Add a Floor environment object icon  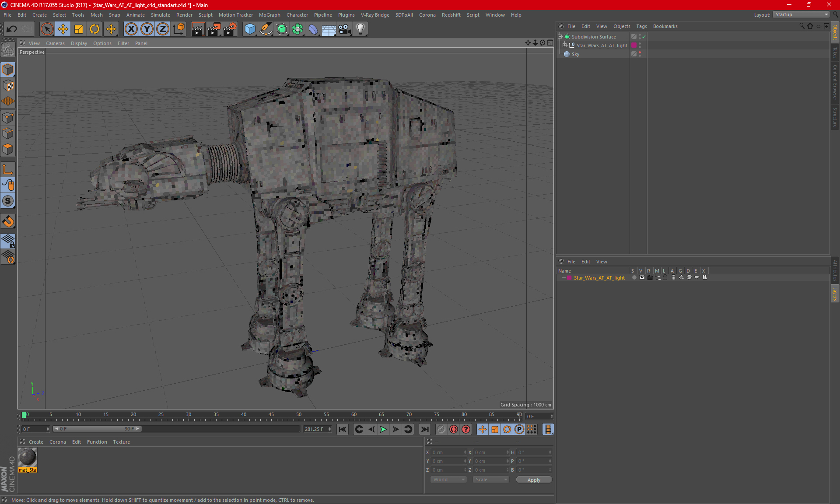click(329, 29)
